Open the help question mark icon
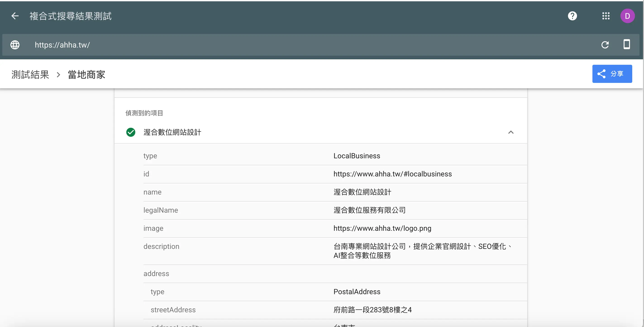The image size is (644, 327). coord(572,16)
